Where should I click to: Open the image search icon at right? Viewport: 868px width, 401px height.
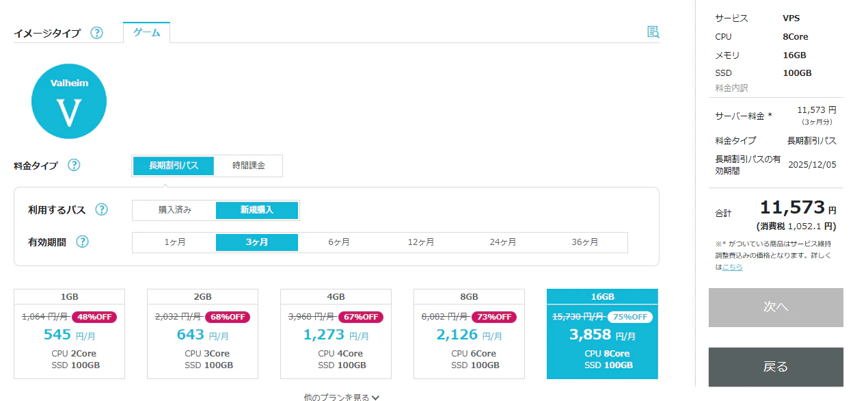tap(653, 32)
